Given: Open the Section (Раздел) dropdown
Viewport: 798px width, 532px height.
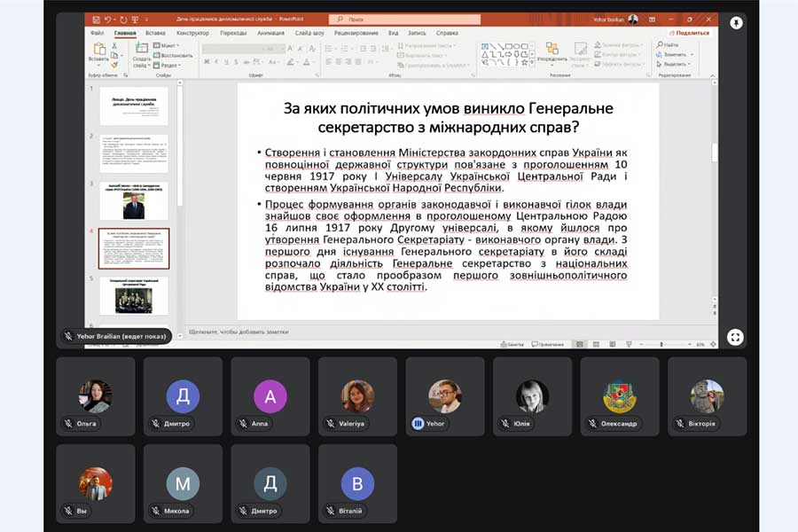Looking at the screenshot, I should click(x=167, y=65).
